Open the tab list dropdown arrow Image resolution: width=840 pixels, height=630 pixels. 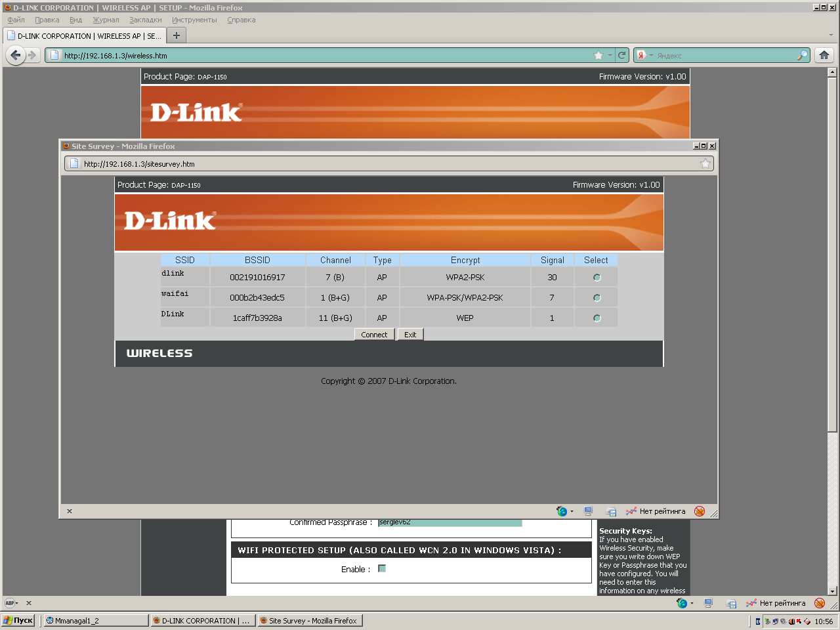pyautogui.click(x=831, y=35)
